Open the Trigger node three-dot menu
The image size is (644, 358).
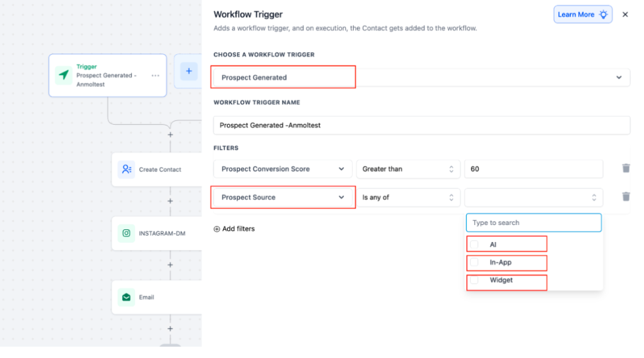(x=155, y=76)
